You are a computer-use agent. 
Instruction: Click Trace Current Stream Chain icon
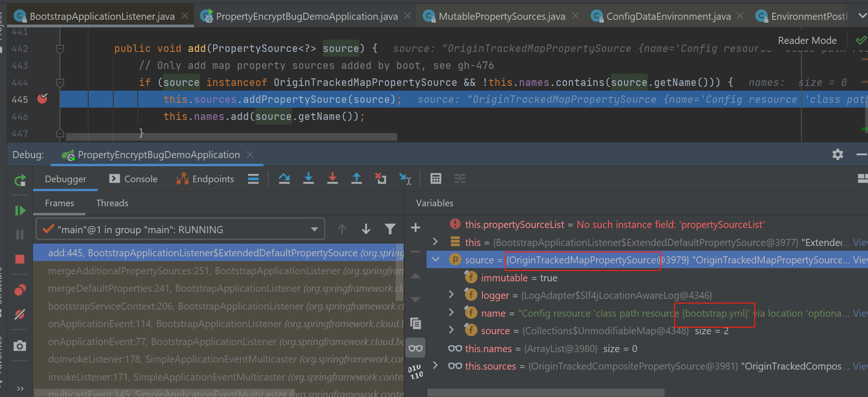point(460,178)
